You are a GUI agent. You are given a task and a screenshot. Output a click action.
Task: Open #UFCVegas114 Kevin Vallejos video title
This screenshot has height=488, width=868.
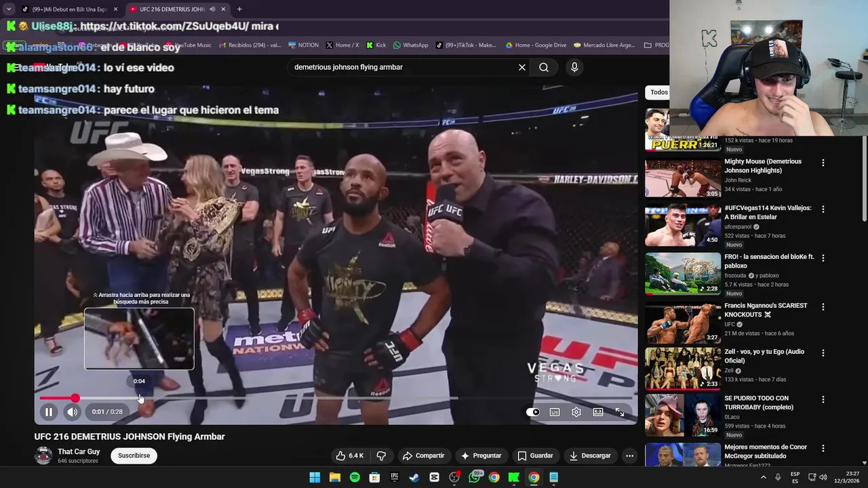[x=768, y=212]
